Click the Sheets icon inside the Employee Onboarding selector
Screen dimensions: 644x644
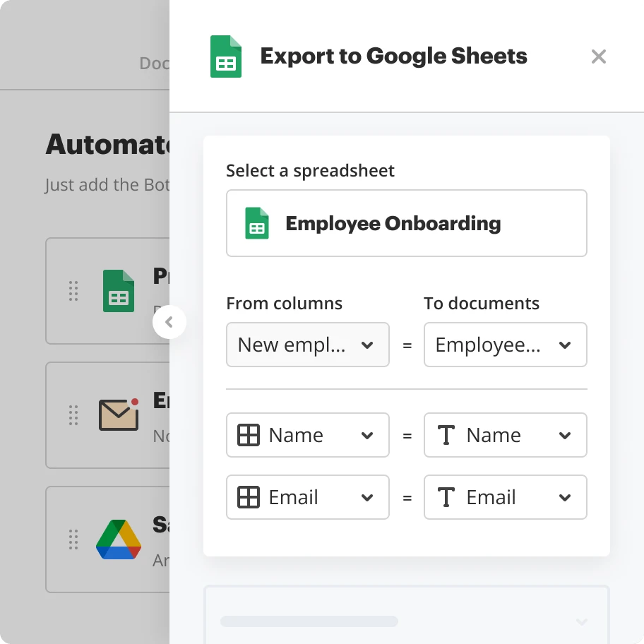point(256,223)
